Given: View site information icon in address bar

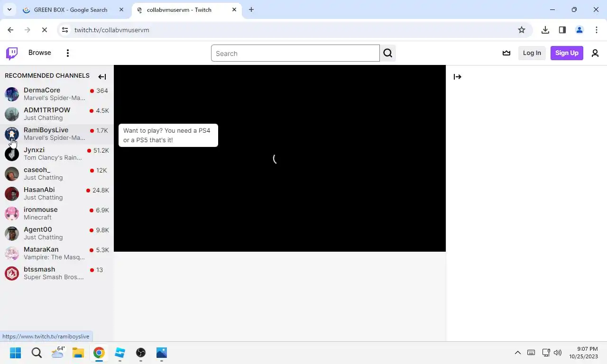Looking at the screenshot, I should (65, 30).
